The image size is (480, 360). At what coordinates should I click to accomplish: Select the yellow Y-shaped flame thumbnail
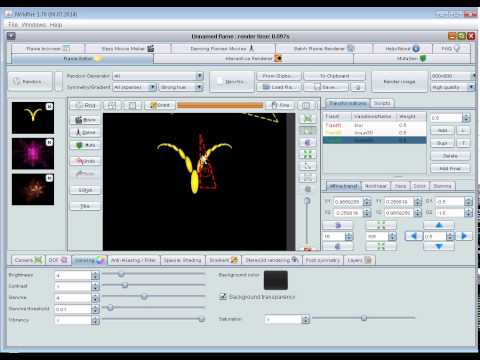pos(33,118)
